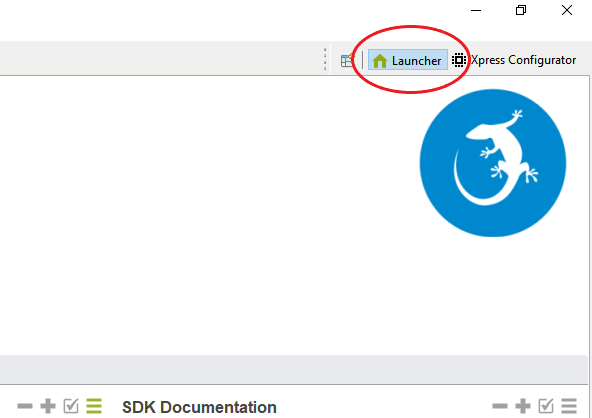Expand SDK Documentation with far-right plus icon
This screenshot has height=418, width=592.
click(523, 406)
